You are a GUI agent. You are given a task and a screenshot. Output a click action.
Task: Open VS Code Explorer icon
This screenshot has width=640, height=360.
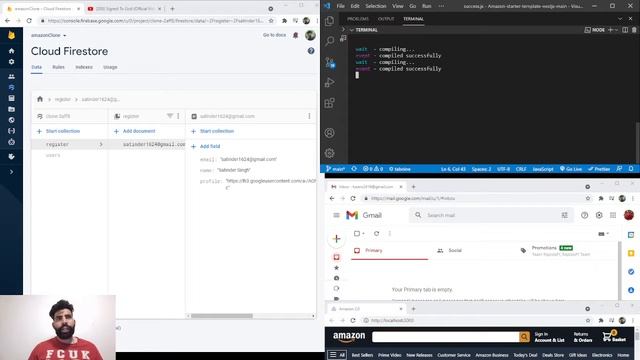[x=329, y=21]
